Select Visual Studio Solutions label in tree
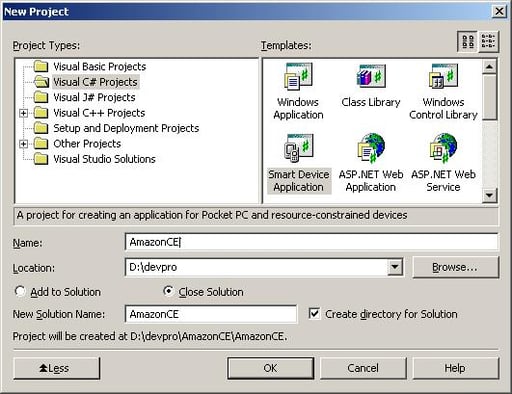512x394 pixels. [x=104, y=159]
